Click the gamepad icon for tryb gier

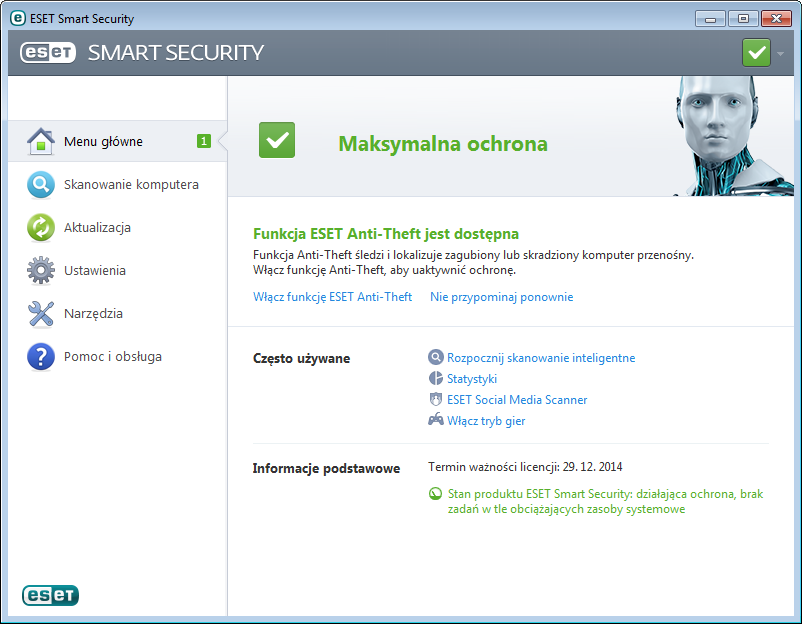435,420
